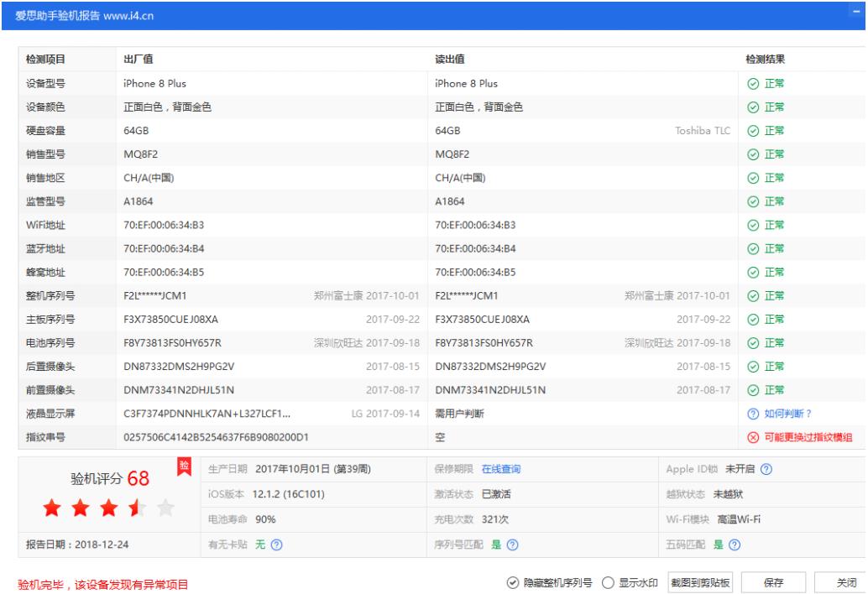This screenshot has height=594, width=868.
Task: Click the help icon beside Apple ID锁
Action: coord(765,469)
